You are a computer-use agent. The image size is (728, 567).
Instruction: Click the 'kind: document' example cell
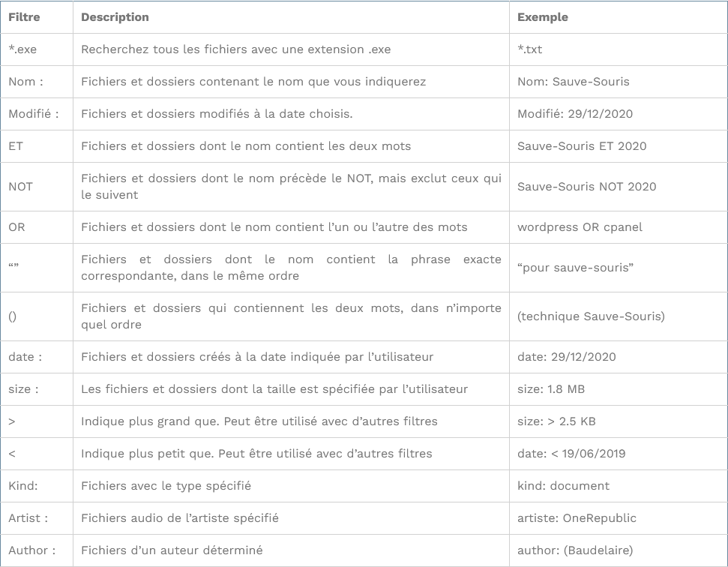coord(563,486)
